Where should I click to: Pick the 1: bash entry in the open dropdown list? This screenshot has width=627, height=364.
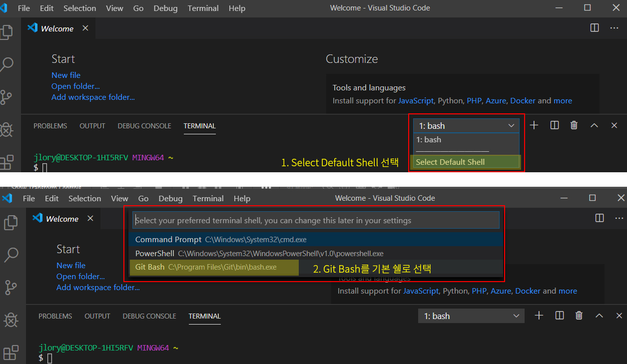[466, 140]
